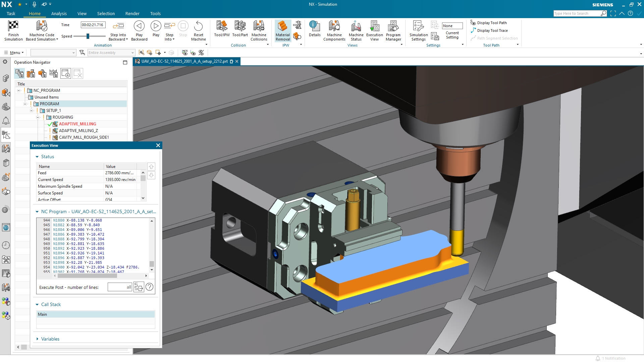Image resolution: width=644 pixels, height=362 pixels.
Task: Click Step Into Backward icon
Action: pos(118,26)
